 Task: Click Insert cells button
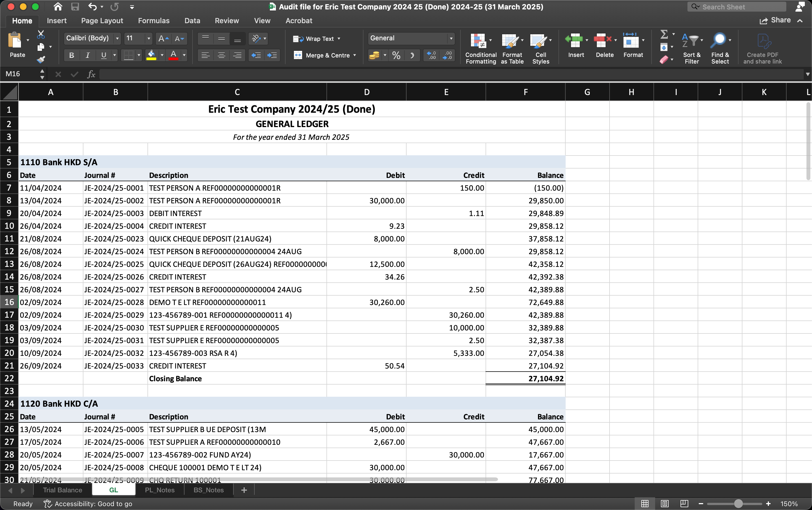click(576, 46)
